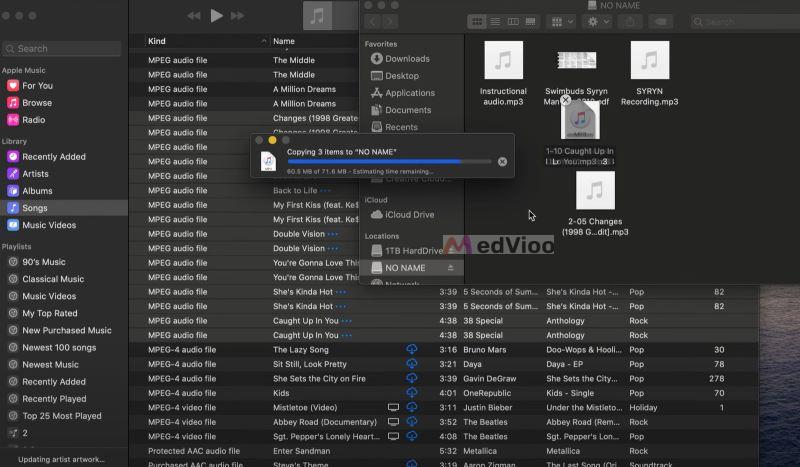Show the Albums library view
The width and height of the screenshot is (800, 467).
point(37,191)
